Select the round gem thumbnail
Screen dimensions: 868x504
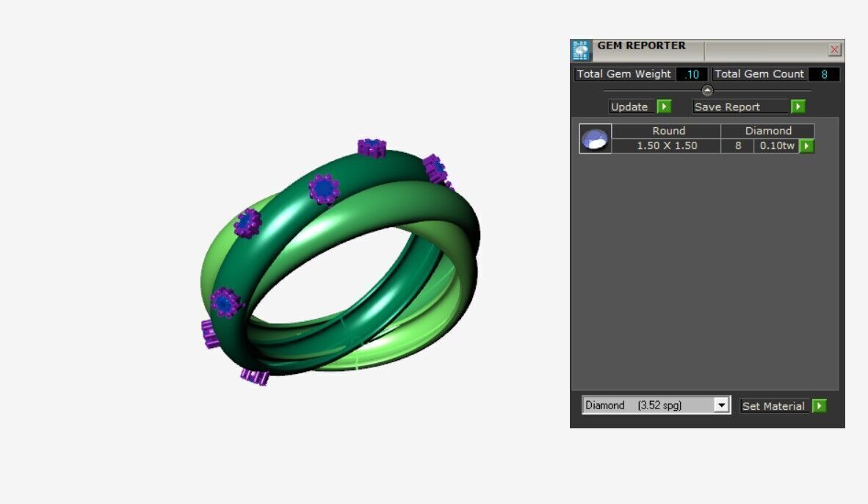pyautogui.click(x=595, y=138)
